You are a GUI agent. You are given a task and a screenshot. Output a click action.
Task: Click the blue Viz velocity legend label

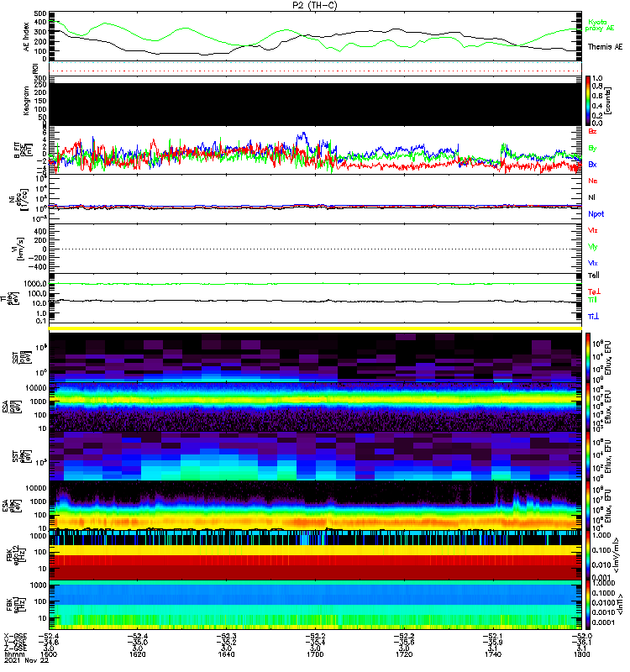coord(593,263)
